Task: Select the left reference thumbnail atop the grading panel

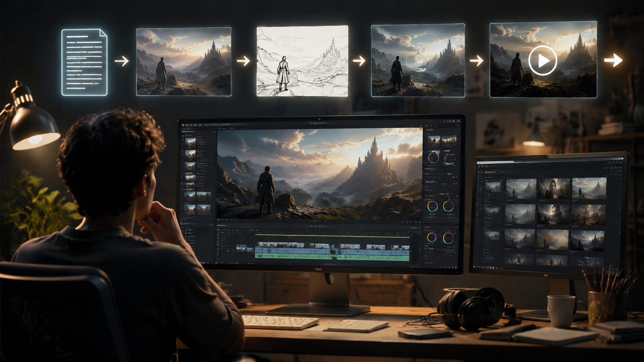Action: click(434, 141)
